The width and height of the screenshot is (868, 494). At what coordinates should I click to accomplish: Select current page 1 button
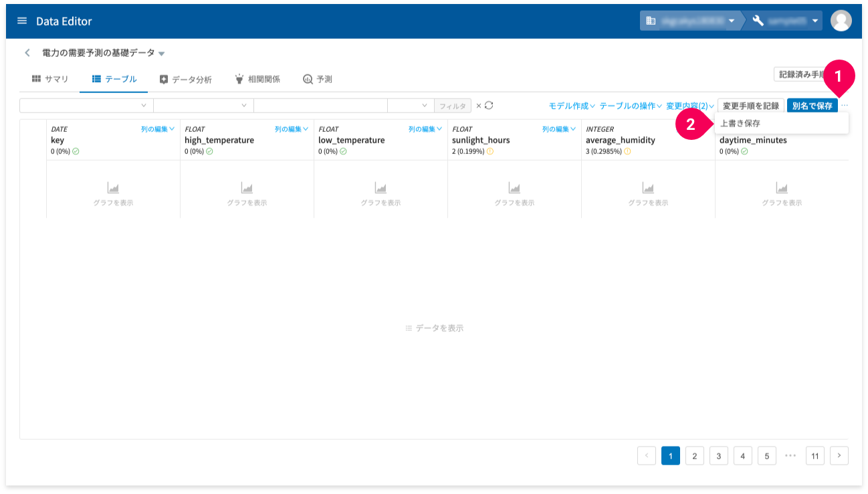tap(671, 456)
